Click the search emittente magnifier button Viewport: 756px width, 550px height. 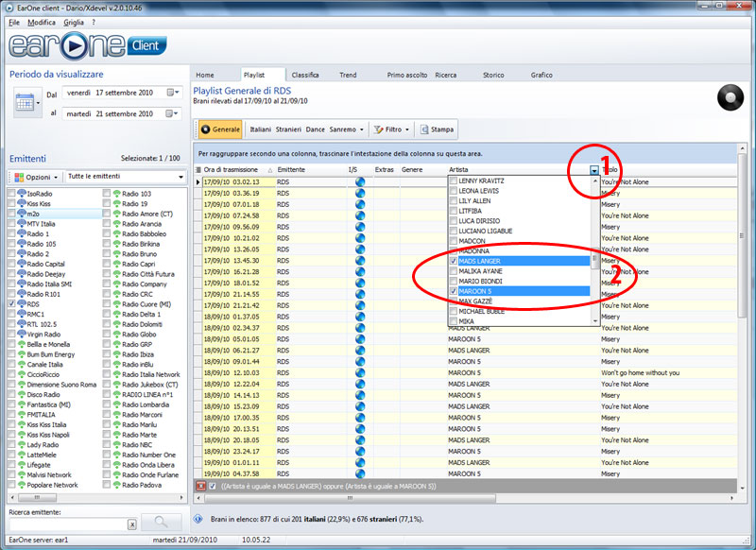pos(161,522)
